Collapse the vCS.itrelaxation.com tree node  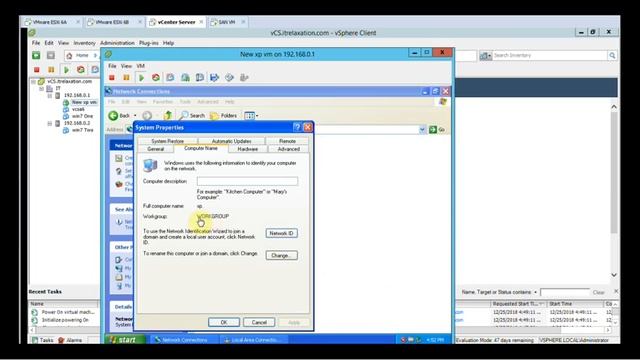pyautogui.click(x=33, y=82)
